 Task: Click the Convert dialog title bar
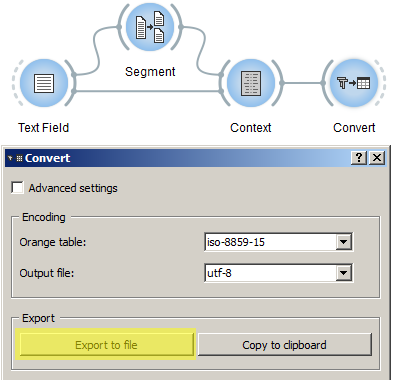[x=195, y=158]
